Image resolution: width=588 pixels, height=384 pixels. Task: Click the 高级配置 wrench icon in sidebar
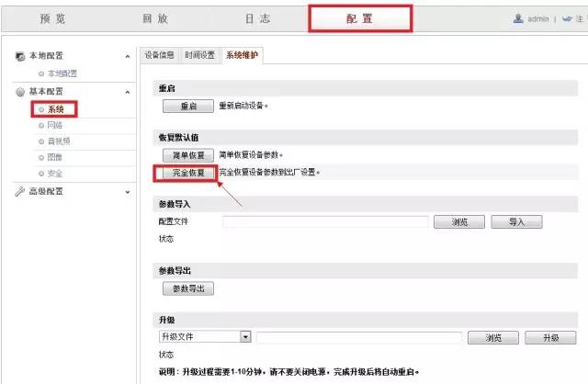21,191
